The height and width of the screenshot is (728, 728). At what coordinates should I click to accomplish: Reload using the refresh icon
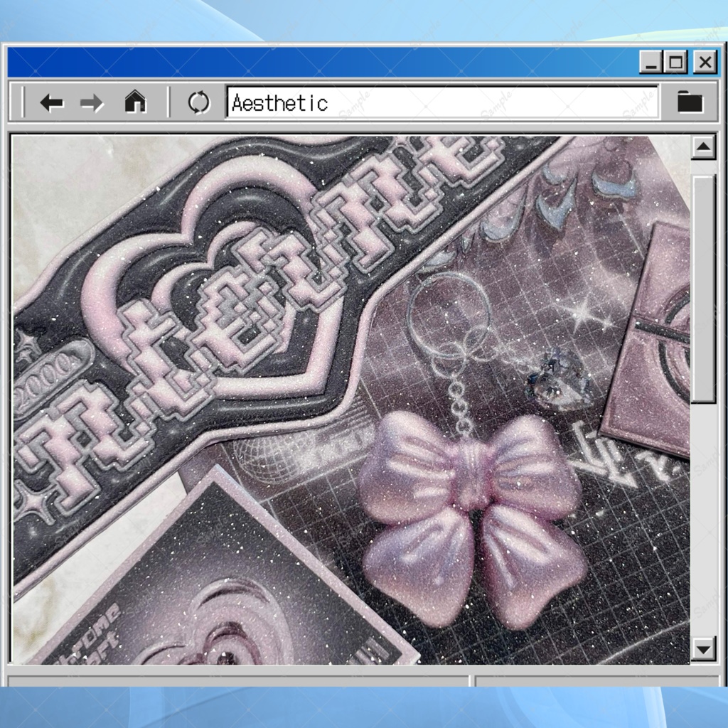[199, 102]
